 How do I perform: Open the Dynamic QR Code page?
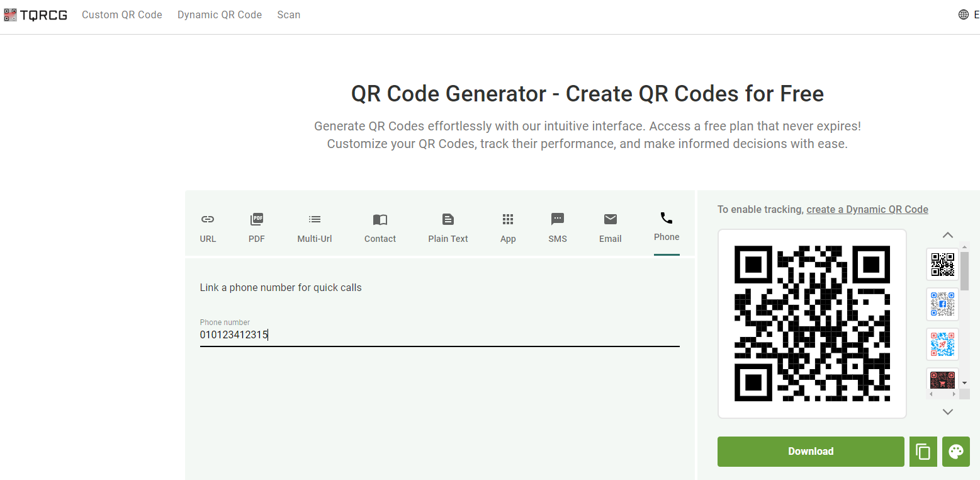220,14
